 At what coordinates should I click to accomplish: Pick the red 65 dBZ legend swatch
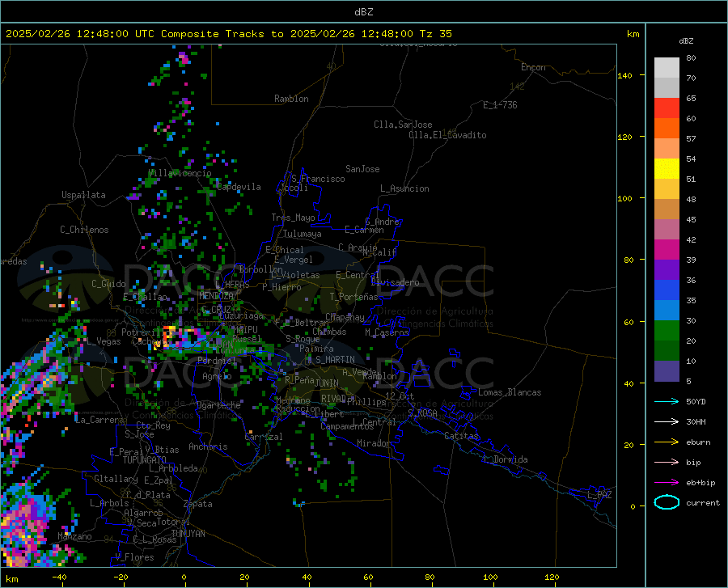tap(667, 108)
